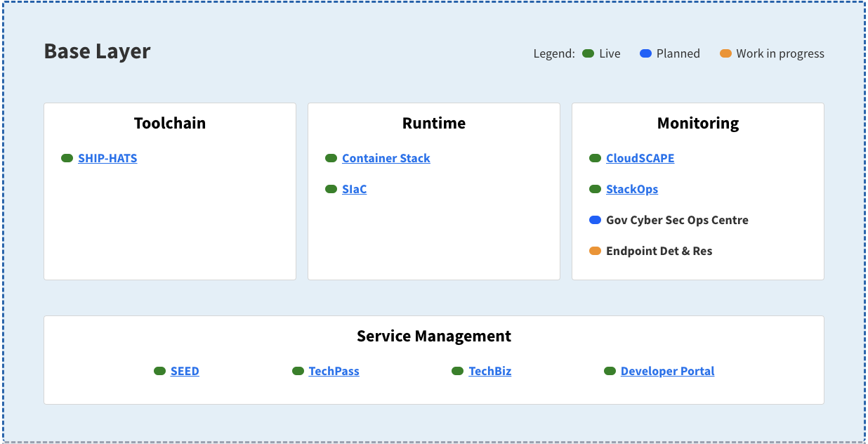Navigate to StackOps
This screenshot has width=868, height=444.
click(x=632, y=189)
